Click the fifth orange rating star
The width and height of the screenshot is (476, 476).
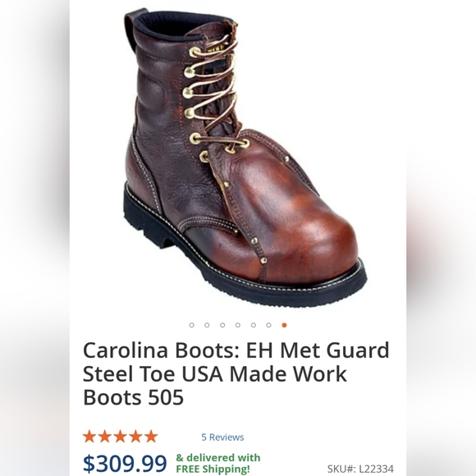click(151, 437)
